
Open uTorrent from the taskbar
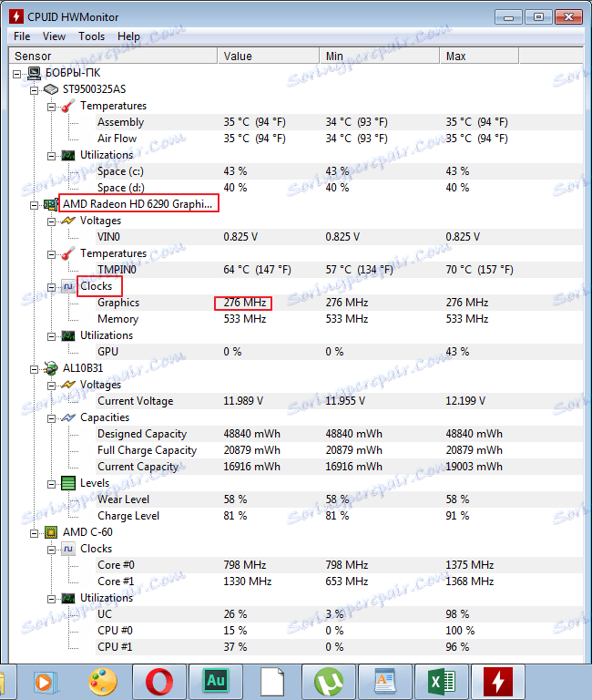click(329, 682)
